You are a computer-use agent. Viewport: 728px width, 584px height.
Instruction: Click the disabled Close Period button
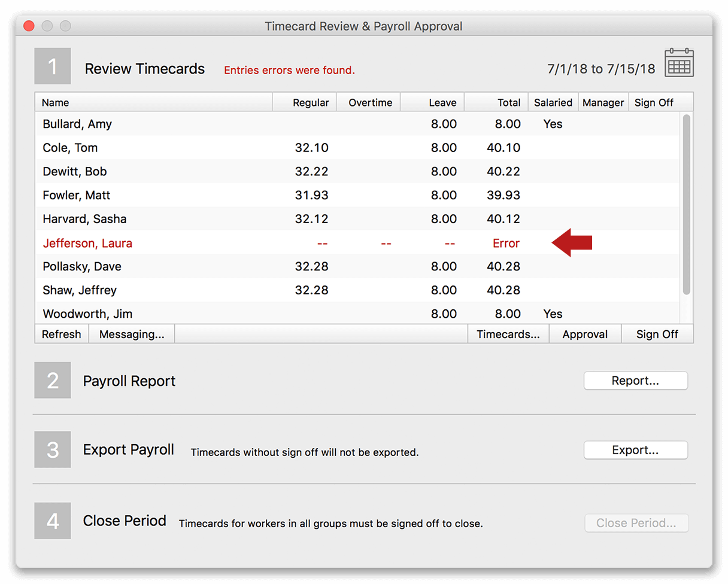(636, 523)
